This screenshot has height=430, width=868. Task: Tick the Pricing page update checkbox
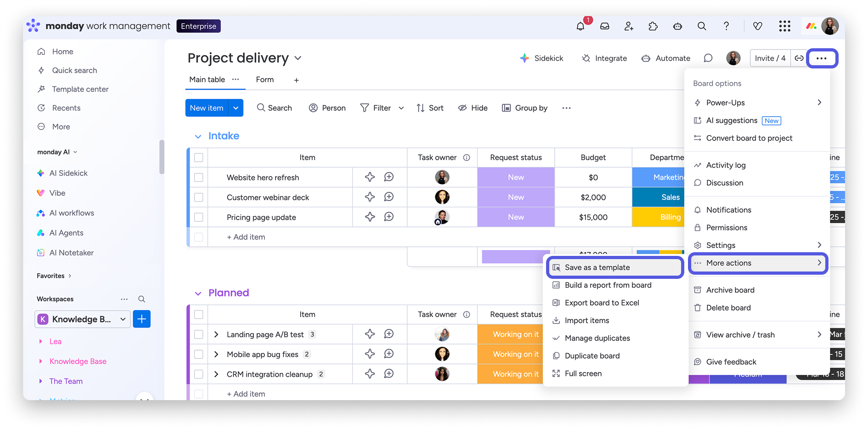coord(199,217)
